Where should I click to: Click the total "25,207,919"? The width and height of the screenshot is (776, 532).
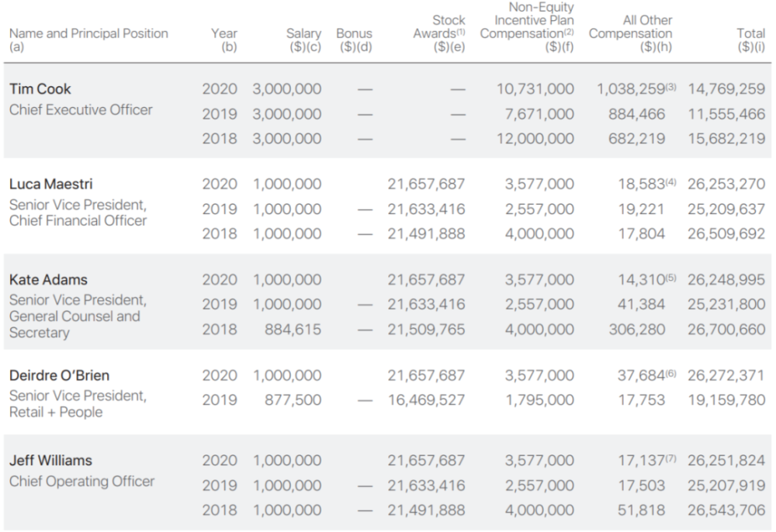pyautogui.click(x=726, y=485)
